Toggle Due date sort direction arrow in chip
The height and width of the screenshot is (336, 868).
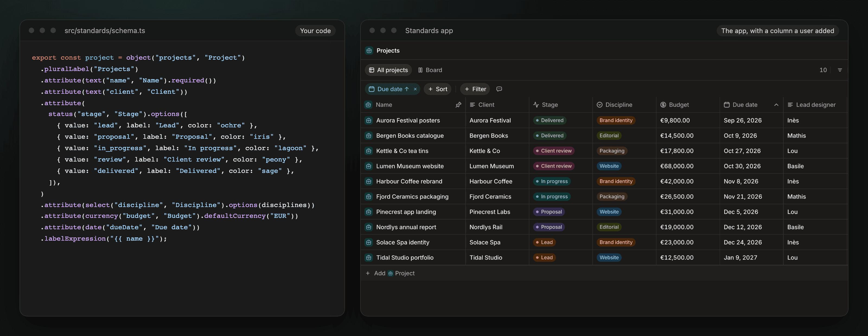(x=407, y=89)
